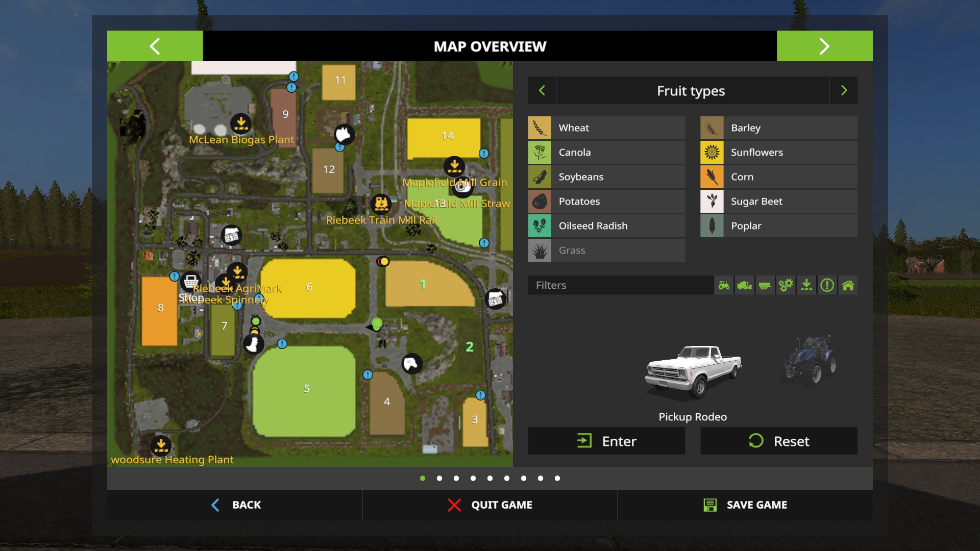This screenshot has height=551, width=980.
Task: Click the Shop basket icon on map
Action: [191, 281]
